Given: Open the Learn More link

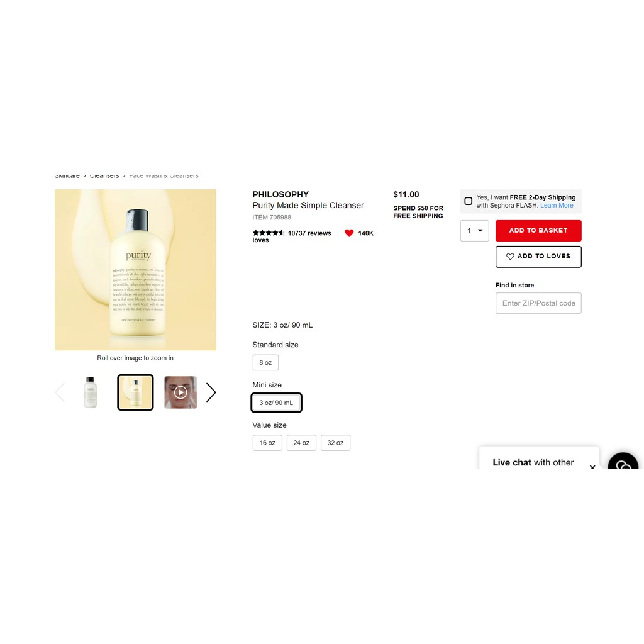Looking at the screenshot, I should pos(557,206).
